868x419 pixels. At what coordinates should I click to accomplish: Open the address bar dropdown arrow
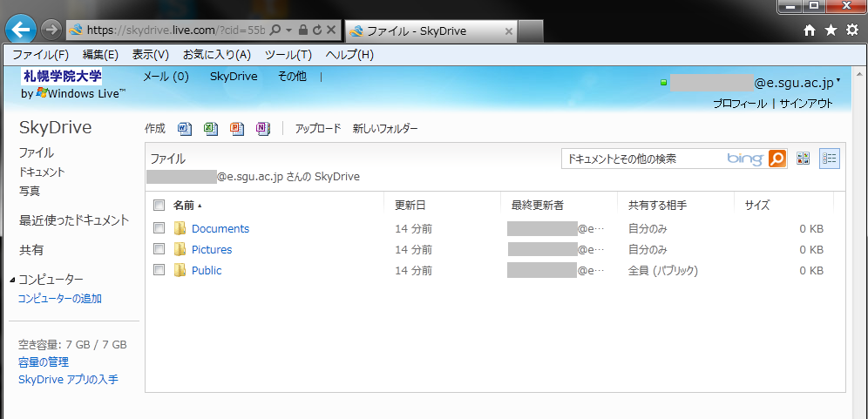[288, 30]
